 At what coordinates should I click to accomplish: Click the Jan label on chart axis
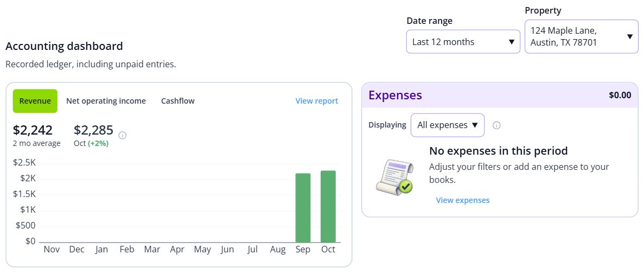[x=101, y=250]
